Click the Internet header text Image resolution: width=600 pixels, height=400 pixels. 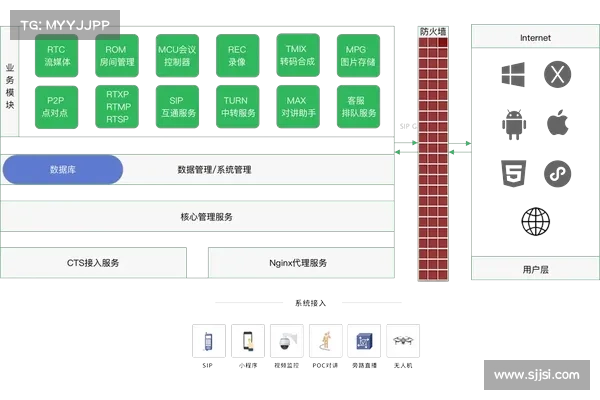tap(535, 38)
